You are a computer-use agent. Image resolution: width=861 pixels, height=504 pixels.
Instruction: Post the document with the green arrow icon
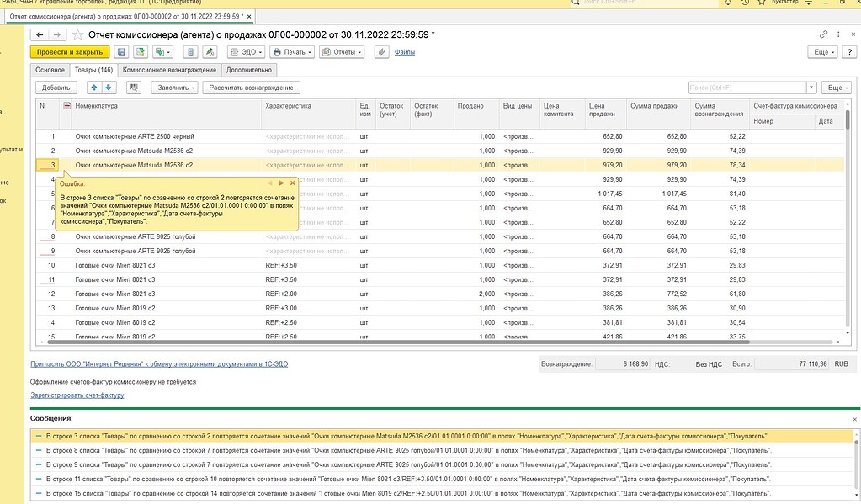click(x=141, y=52)
